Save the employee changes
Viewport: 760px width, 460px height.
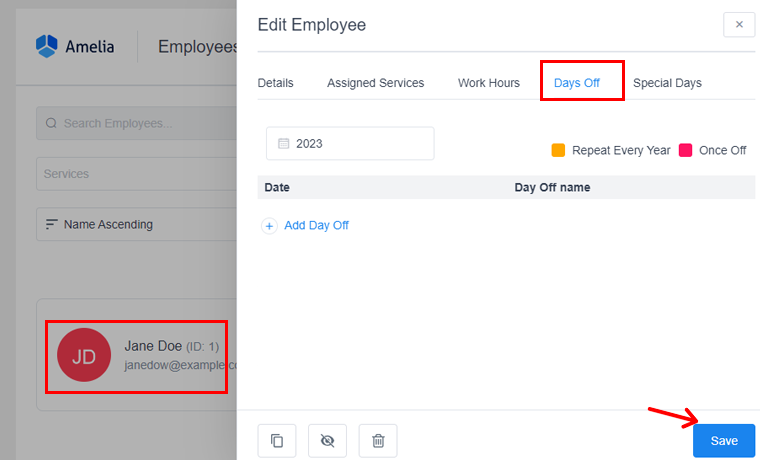point(724,441)
